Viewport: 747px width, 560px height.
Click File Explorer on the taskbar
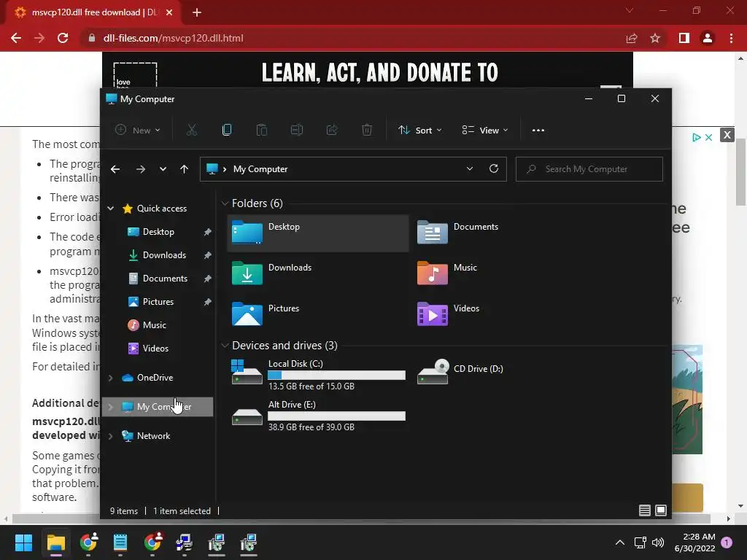(55, 542)
